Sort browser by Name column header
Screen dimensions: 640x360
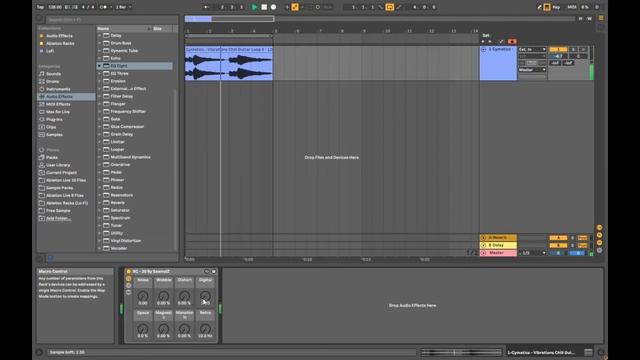pos(124,29)
